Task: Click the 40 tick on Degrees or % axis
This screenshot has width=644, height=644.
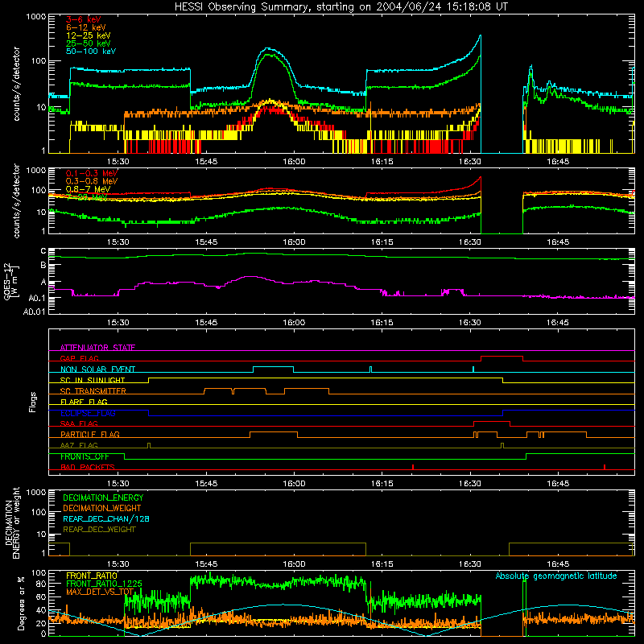Action: point(41,610)
